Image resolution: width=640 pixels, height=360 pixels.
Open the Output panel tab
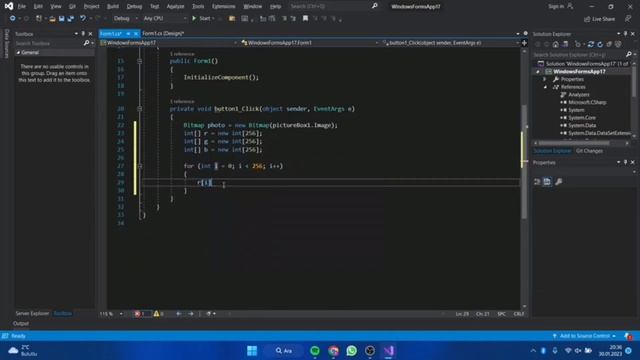pyautogui.click(x=21, y=323)
